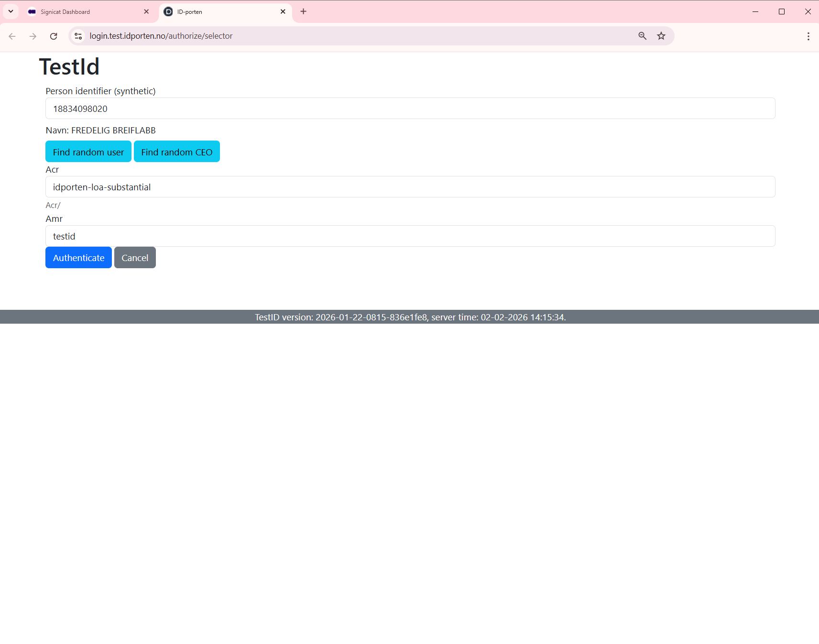
Task: Select the Acr text field showing idporten-loa-substantial
Action: 410,187
